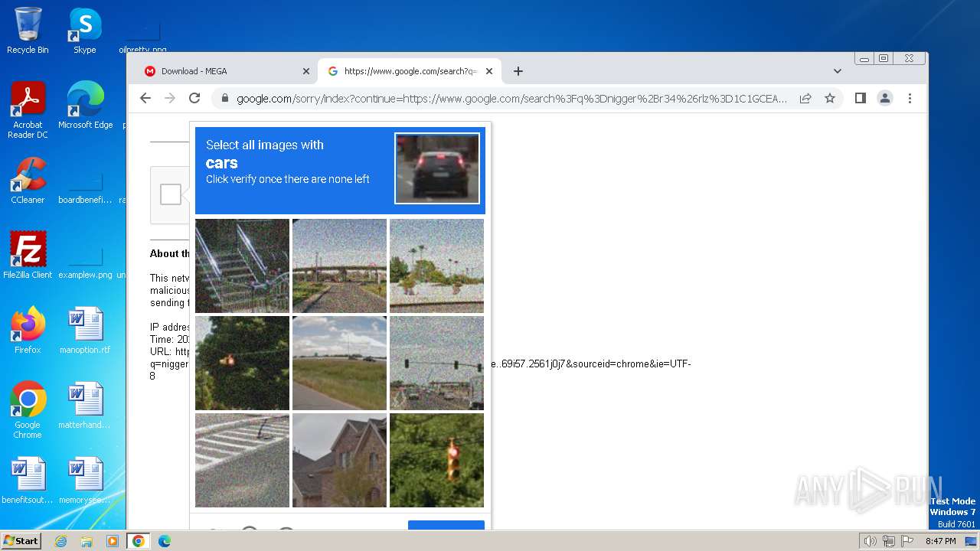Click the Chrome forward arrow

tap(170, 98)
